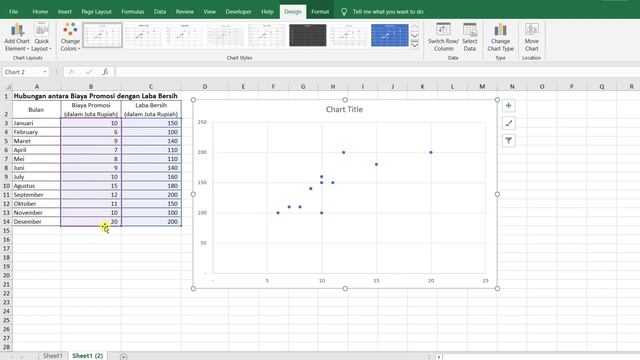Click the top-right chart resize handle
Screen dimensions: 640x360
497,100
